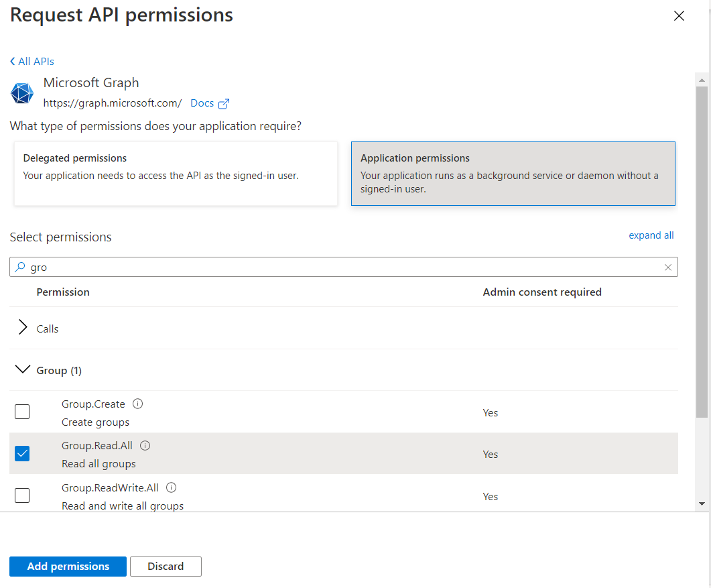This screenshot has height=588, width=711.
Task: Click info icon next to Group.Create
Action: 138,404
